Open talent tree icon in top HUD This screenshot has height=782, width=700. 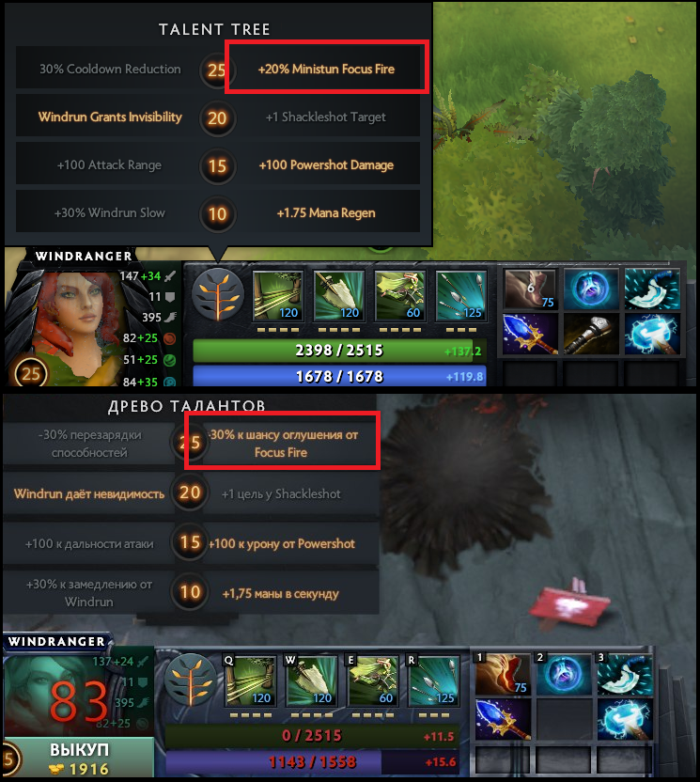coord(217,295)
